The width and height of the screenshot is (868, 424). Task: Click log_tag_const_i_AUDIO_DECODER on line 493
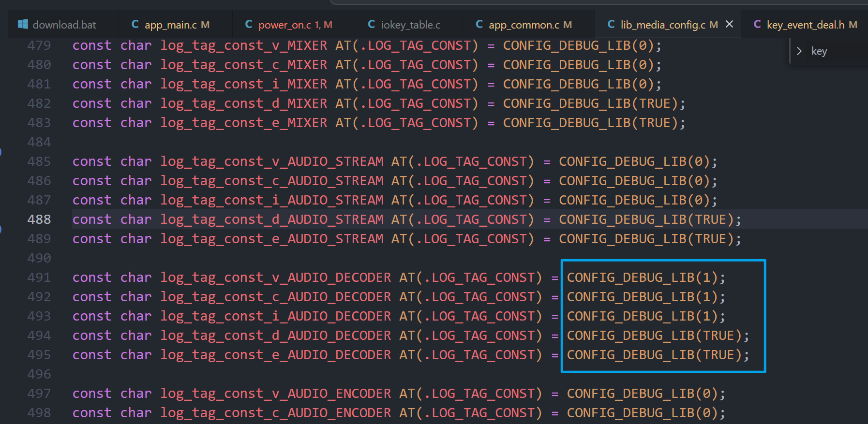(x=276, y=316)
